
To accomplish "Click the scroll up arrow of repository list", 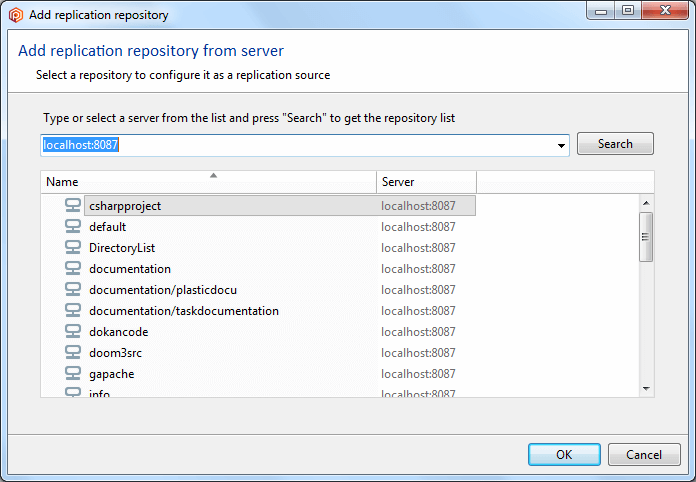I will tap(646, 203).
